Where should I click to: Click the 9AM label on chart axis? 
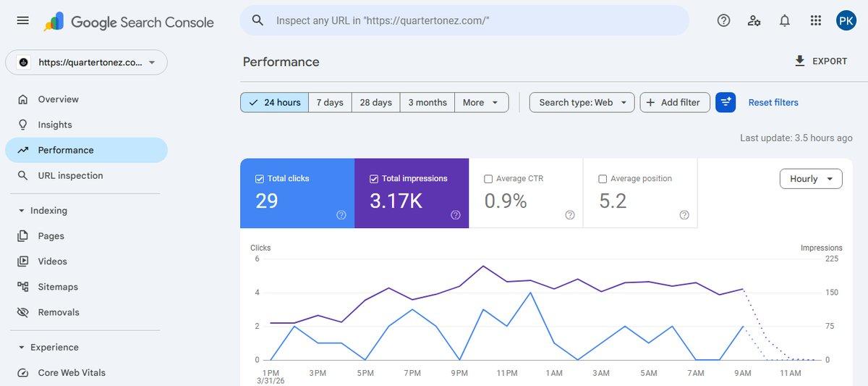point(743,373)
